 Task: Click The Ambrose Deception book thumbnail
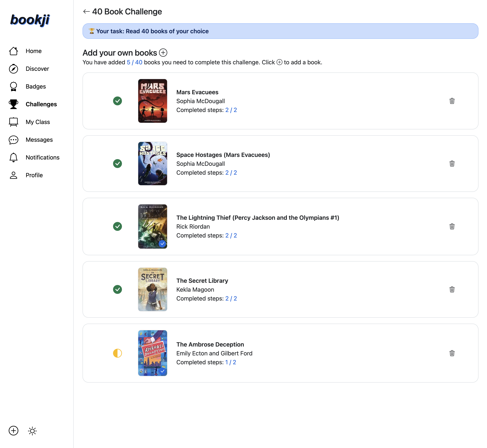click(x=152, y=353)
